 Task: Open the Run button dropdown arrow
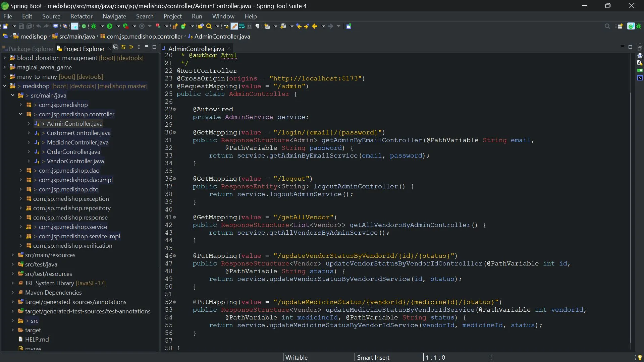(x=118, y=26)
